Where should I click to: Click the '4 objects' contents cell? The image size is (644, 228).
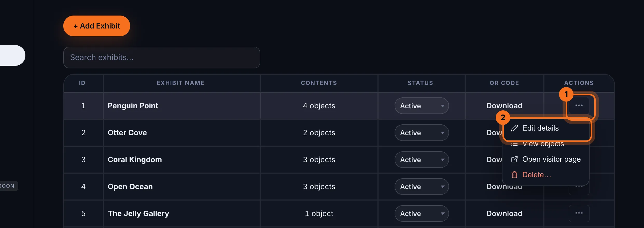(319, 106)
